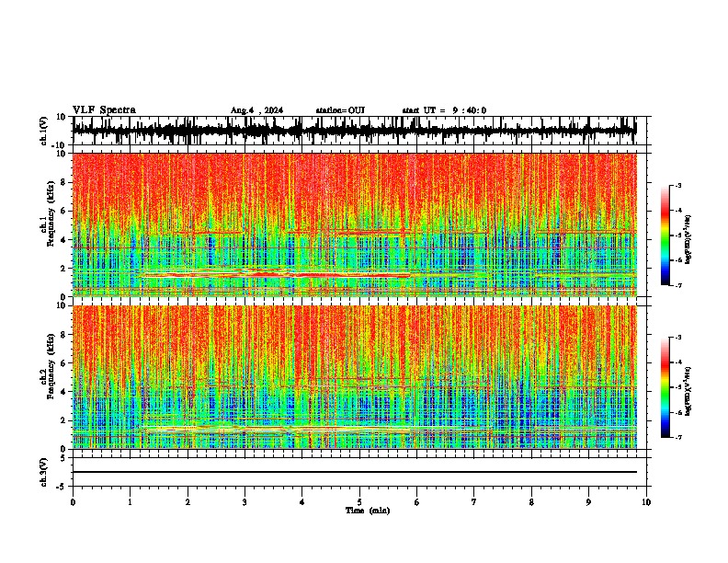The width and height of the screenshot is (728, 563).
Task: Click the ch.1 voltage waveform trace
Action: (x=354, y=130)
